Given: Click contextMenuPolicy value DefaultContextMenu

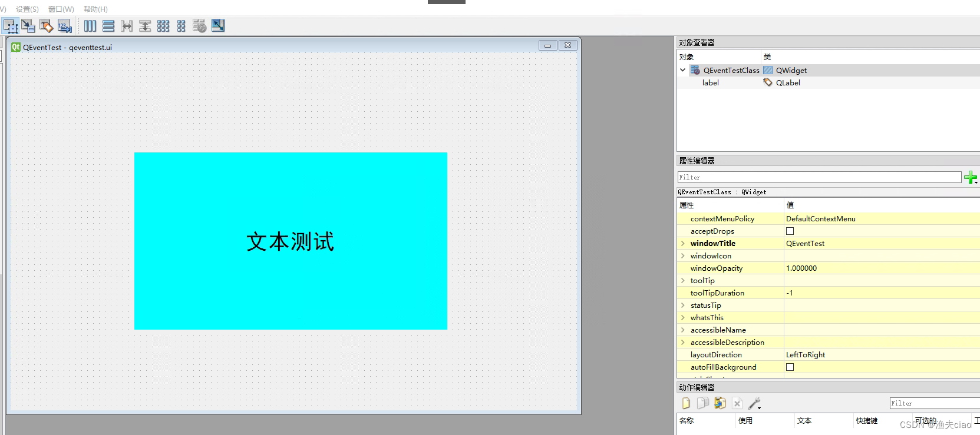Looking at the screenshot, I should tap(821, 219).
